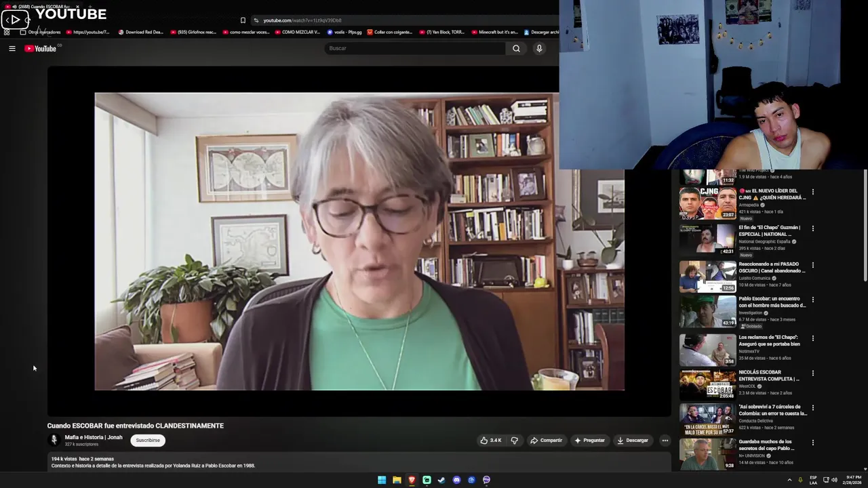Viewport: 868px width, 488px height.
Task: Click '194 k vistas hace 2 semanas' text
Action: [83, 459]
